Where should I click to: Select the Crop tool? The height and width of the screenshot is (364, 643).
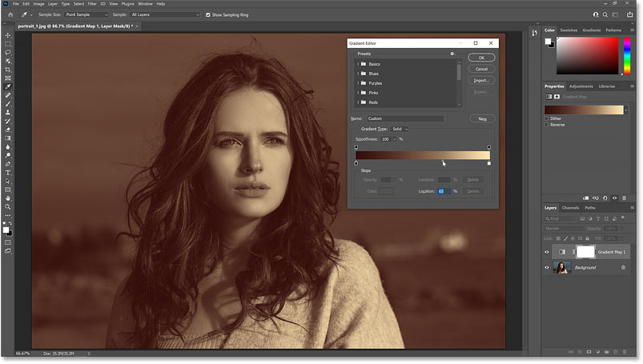pos(8,70)
